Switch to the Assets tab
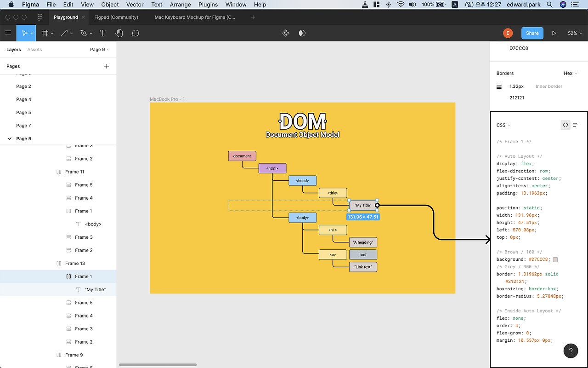The width and height of the screenshot is (588, 368). pos(34,50)
